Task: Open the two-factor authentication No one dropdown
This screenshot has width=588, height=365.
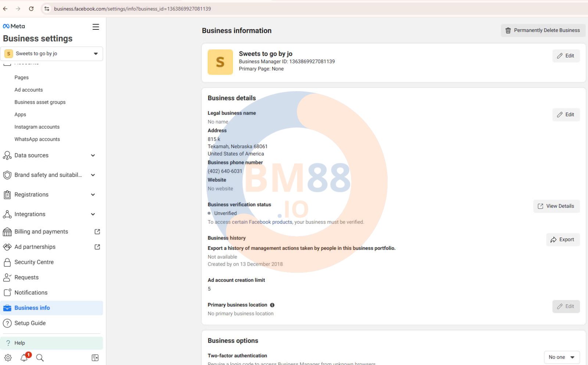Action: (562, 357)
